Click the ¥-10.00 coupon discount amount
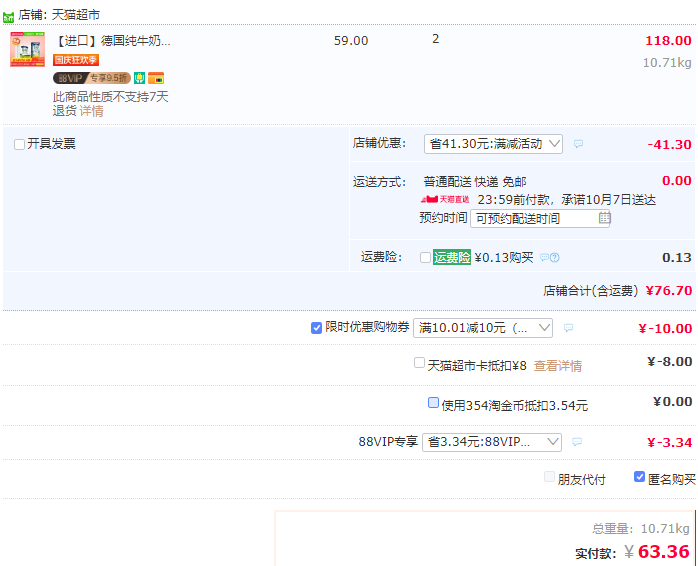This screenshot has height=566, width=698. coord(666,329)
